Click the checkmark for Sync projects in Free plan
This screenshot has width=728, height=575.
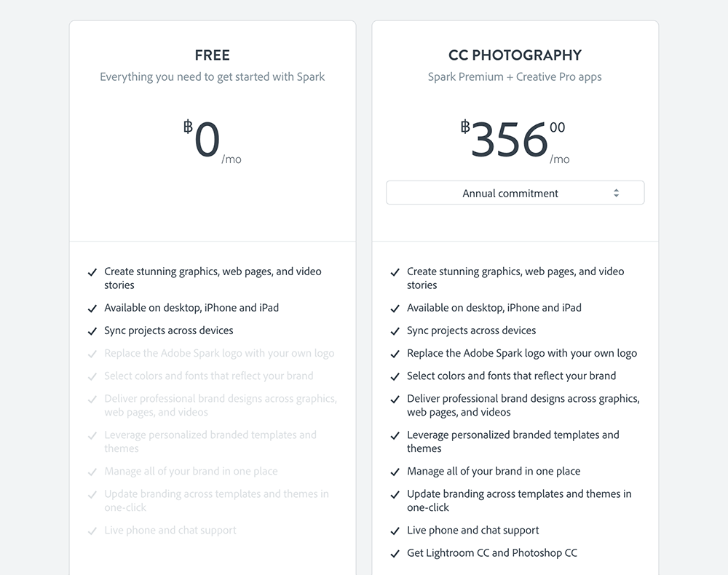(92, 331)
